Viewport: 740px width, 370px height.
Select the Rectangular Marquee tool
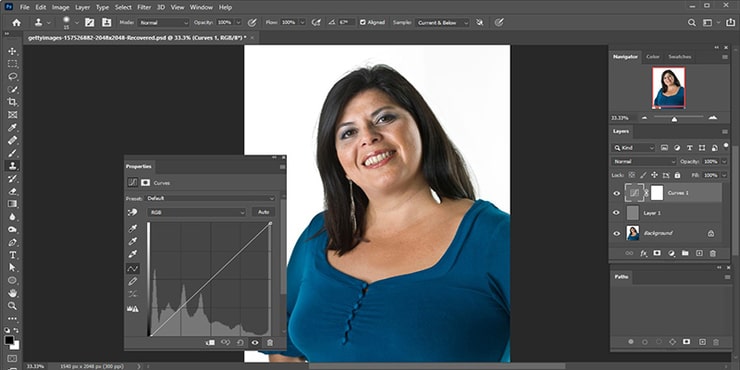(x=12, y=64)
